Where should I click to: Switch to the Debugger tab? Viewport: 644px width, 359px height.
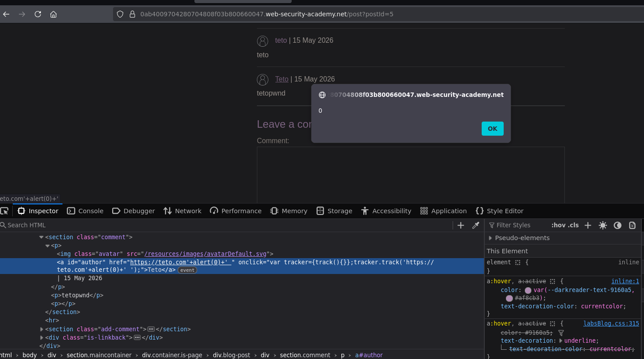pyautogui.click(x=134, y=211)
